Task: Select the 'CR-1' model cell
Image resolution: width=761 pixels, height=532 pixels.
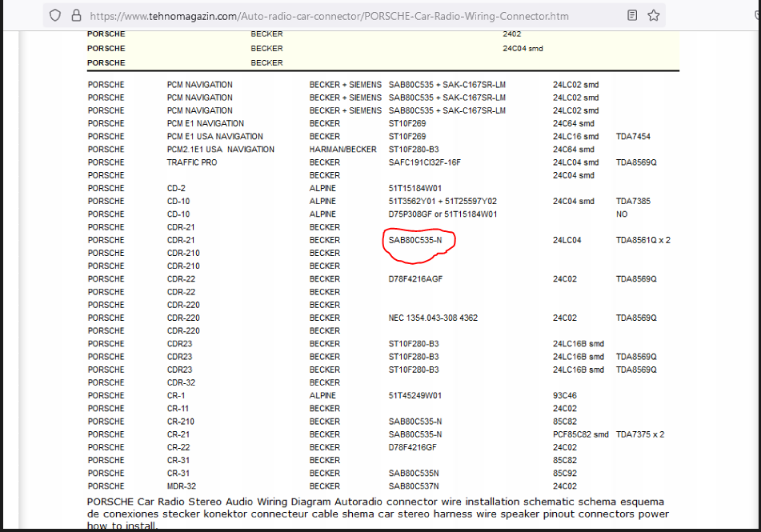Action: point(176,396)
